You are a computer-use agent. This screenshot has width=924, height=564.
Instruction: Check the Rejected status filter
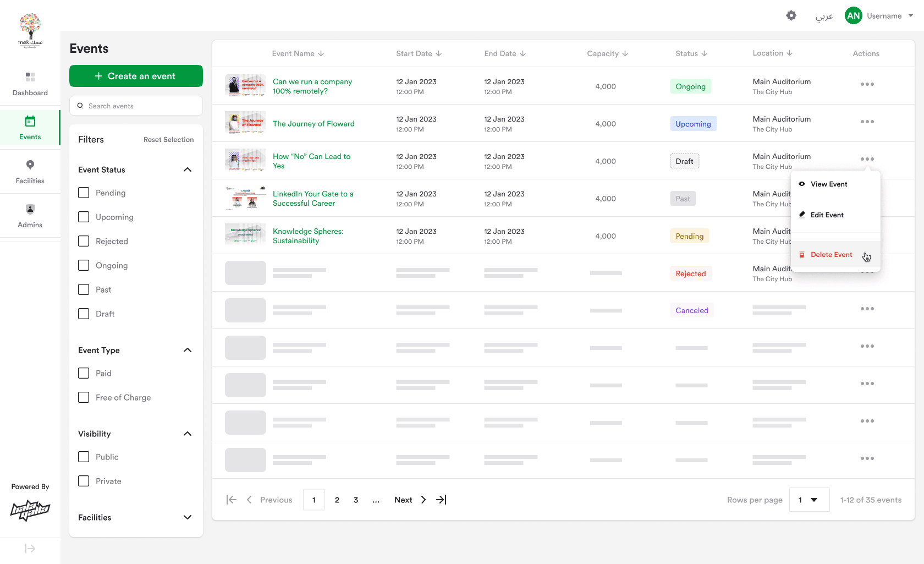84,241
